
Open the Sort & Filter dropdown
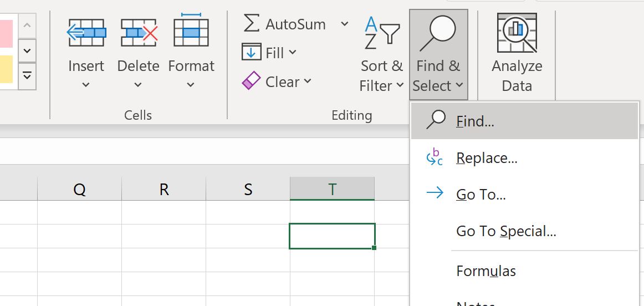pos(400,86)
